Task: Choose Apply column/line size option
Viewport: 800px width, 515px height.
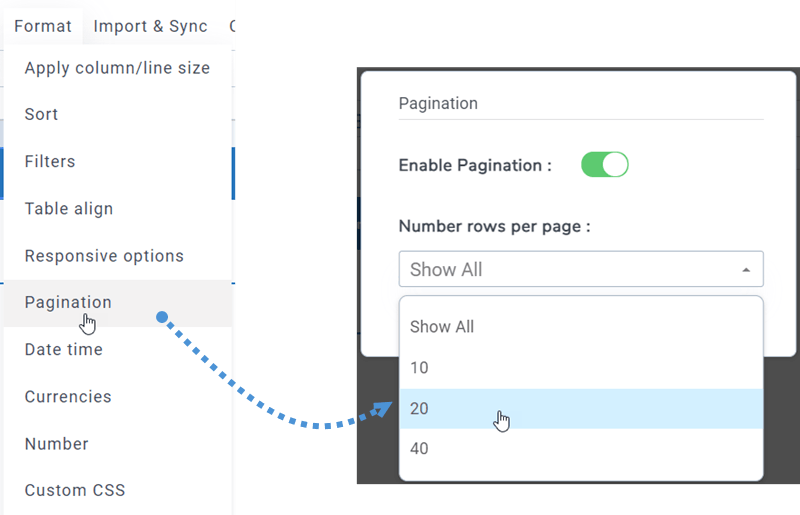Action: pos(117,68)
